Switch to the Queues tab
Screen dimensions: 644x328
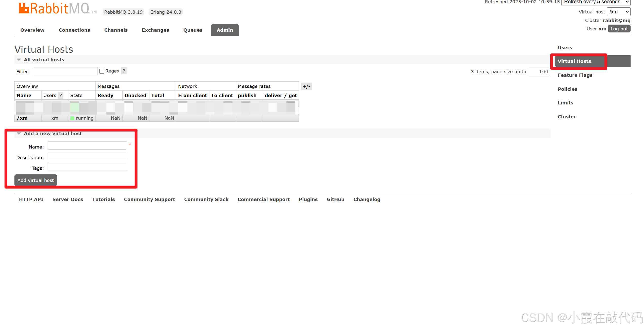click(x=193, y=30)
